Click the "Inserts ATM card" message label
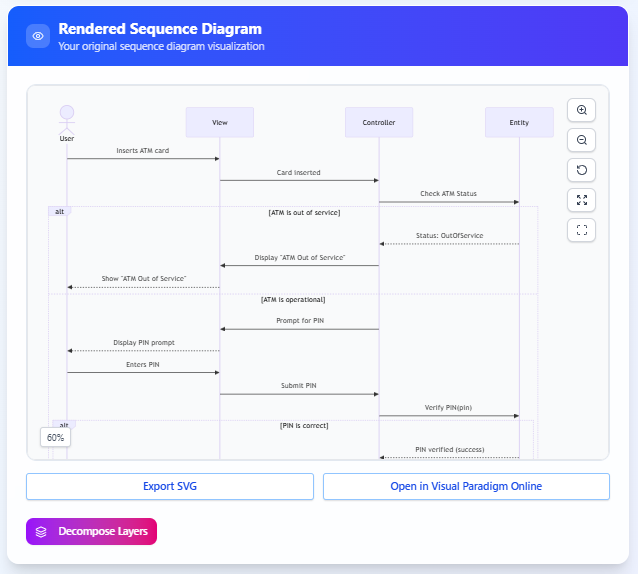Viewport: 638px width, 574px height. 142,150
